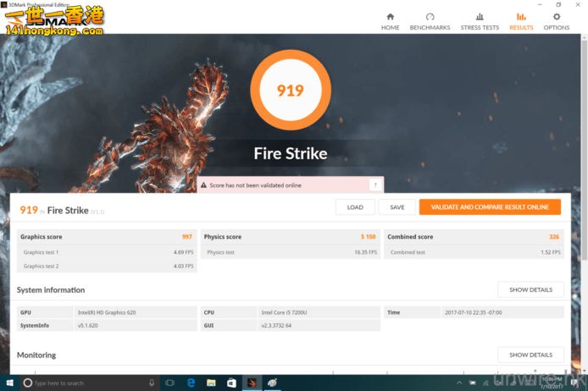Image resolution: width=588 pixels, height=391 pixels.
Task: Open the Action Center notification icon
Action: pyautogui.click(x=574, y=383)
